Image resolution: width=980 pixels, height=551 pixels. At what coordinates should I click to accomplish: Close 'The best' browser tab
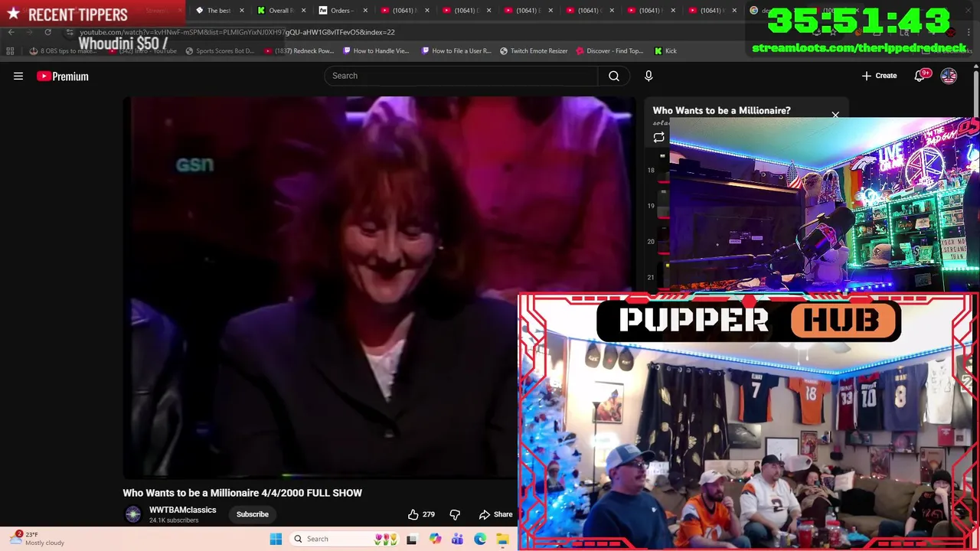point(242,11)
